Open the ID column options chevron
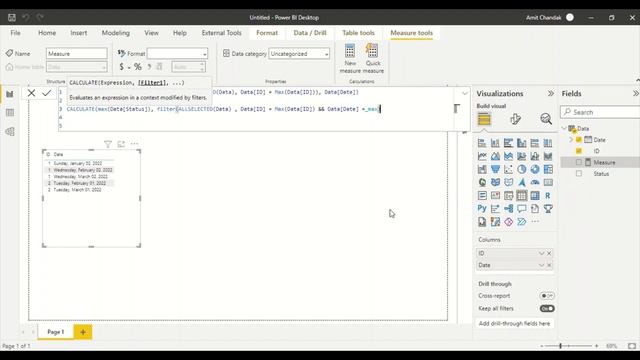The width and height of the screenshot is (640, 360). click(x=541, y=253)
